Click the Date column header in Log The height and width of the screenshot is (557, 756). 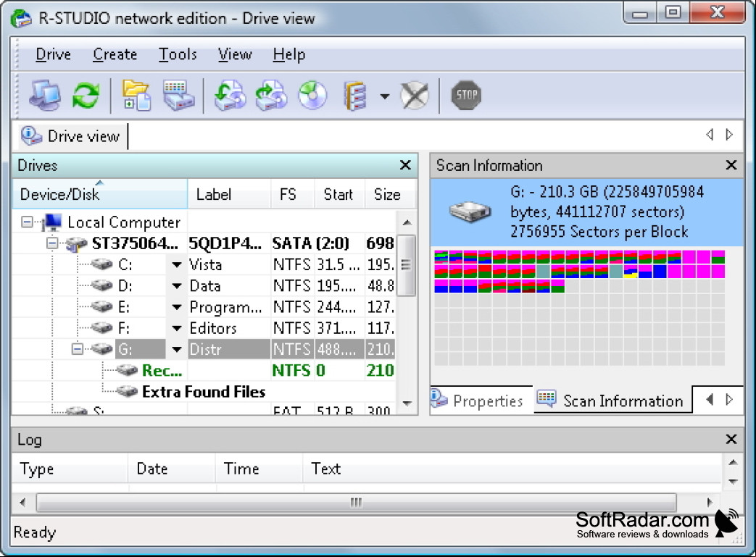(172, 469)
